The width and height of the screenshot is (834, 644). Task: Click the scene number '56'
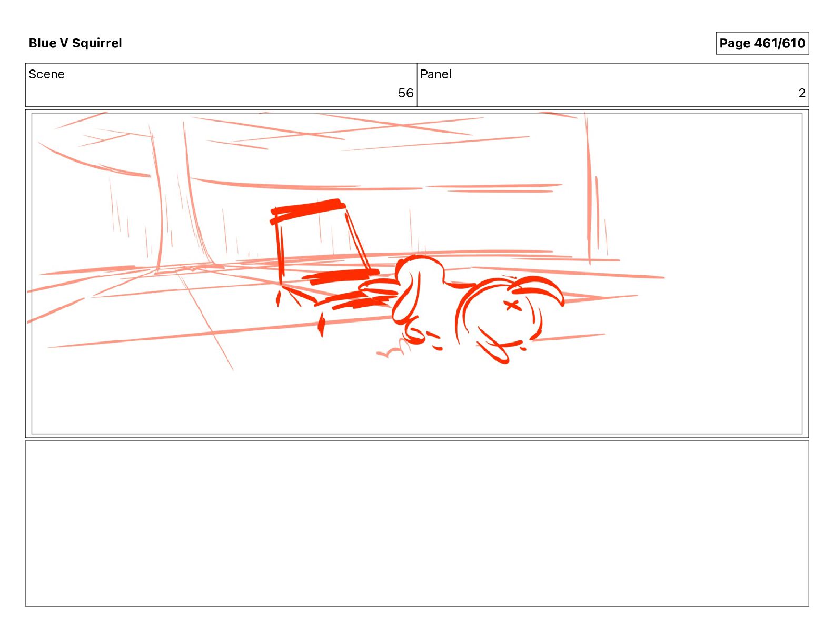click(x=405, y=93)
